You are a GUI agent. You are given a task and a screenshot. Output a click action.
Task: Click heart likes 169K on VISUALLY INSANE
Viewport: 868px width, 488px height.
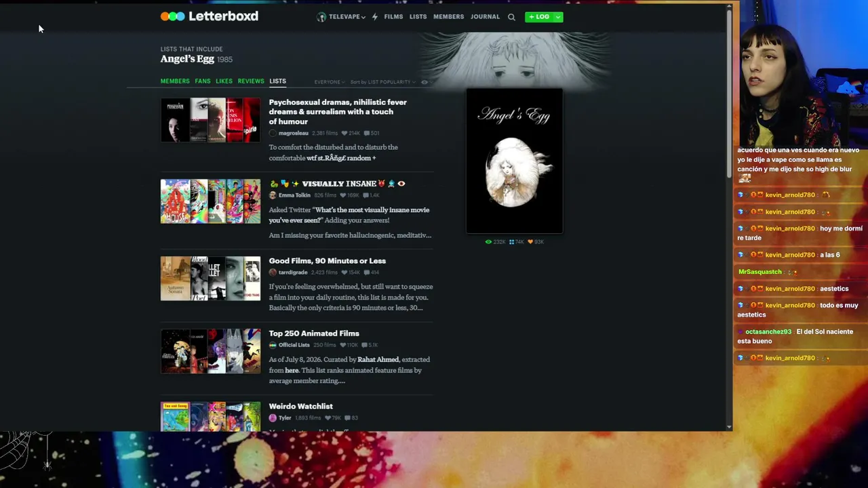351,195
